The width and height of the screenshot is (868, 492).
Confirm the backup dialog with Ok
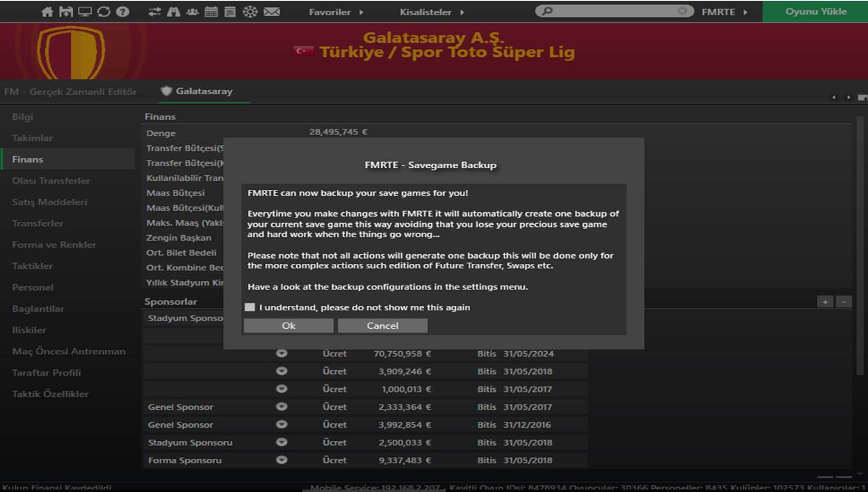[288, 326]
